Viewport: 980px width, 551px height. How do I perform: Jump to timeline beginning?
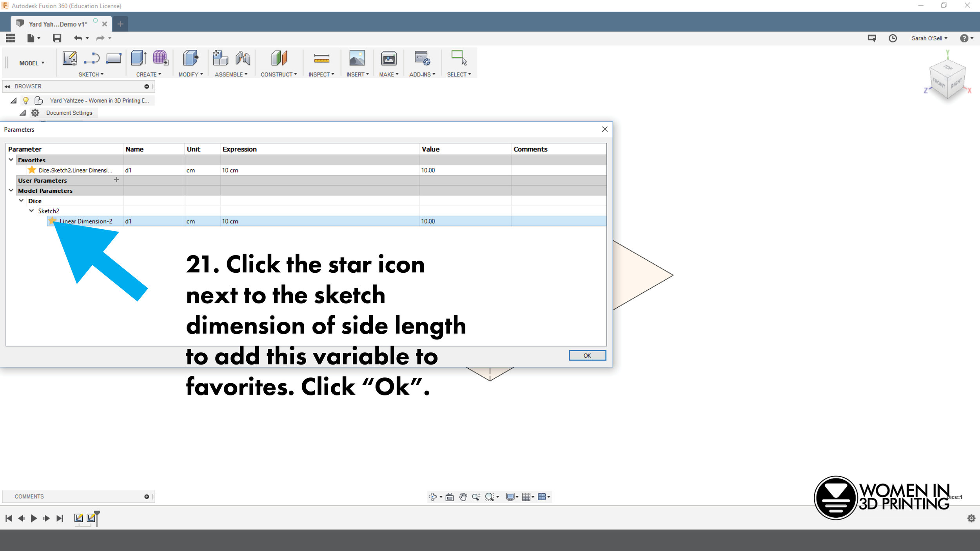coord(9,518)
